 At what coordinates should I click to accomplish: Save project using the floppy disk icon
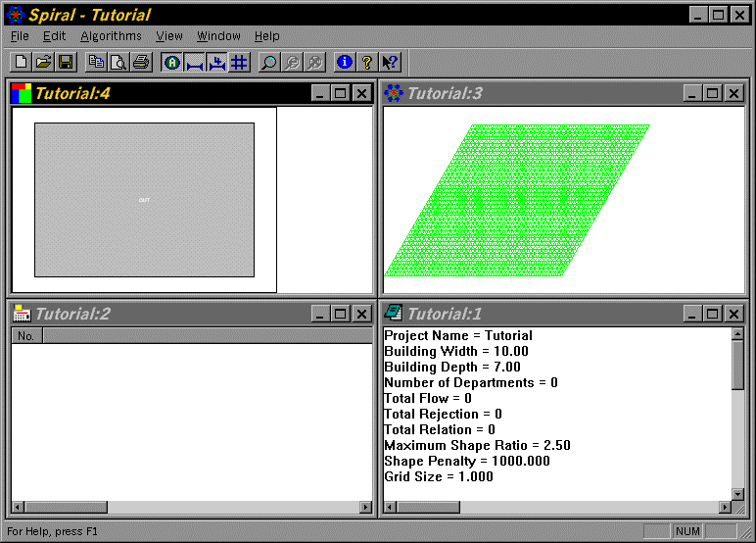pyautogui.click(x=66, y=63)
